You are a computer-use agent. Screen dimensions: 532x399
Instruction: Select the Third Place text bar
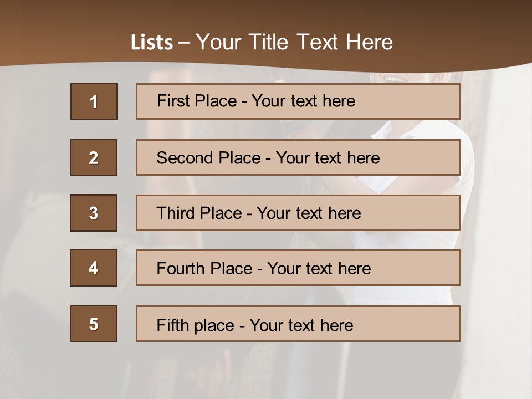pos(298,213)
